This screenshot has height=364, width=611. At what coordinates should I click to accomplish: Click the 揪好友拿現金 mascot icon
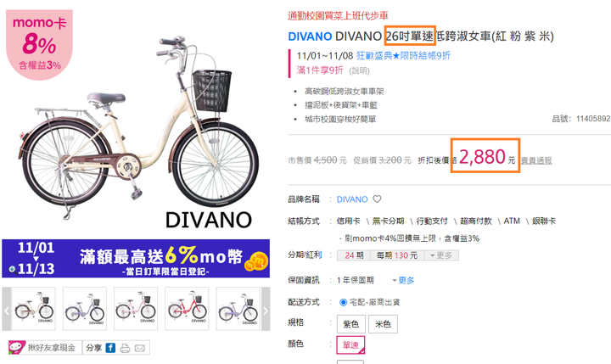[17, 347]
